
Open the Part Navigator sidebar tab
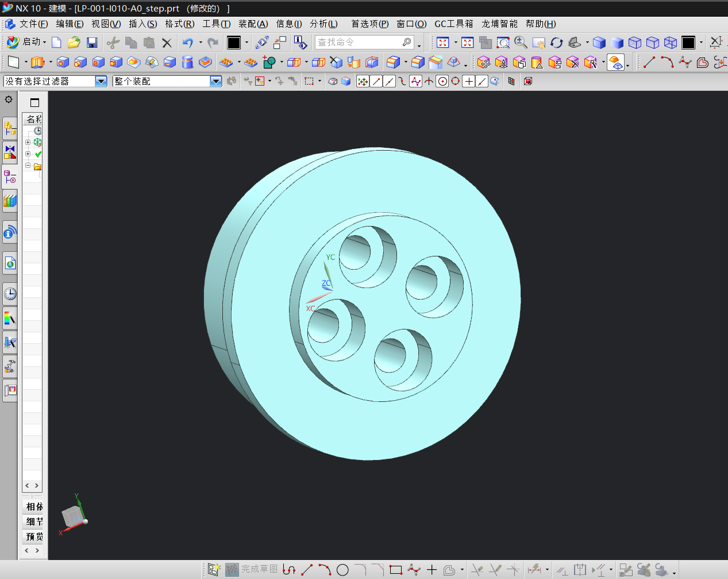10,177
